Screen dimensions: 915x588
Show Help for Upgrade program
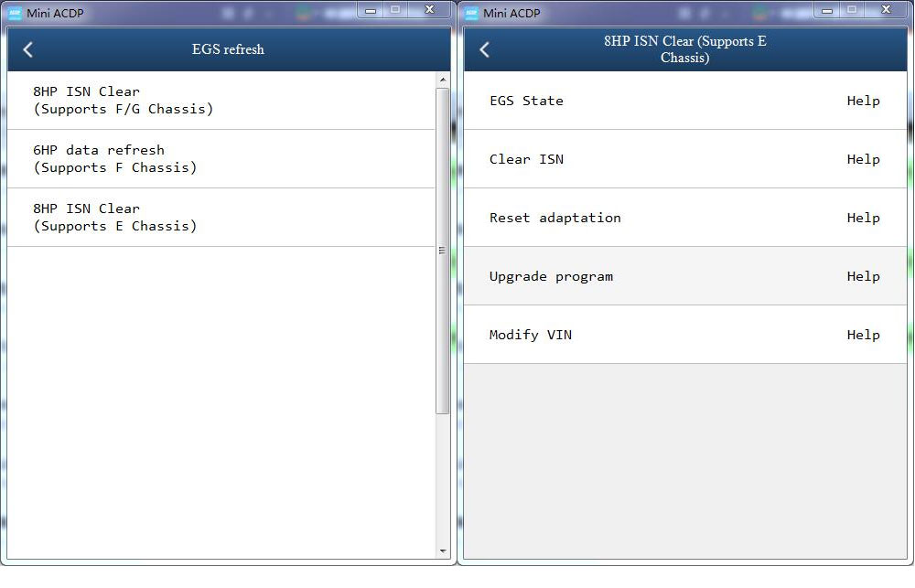[863, 276]
